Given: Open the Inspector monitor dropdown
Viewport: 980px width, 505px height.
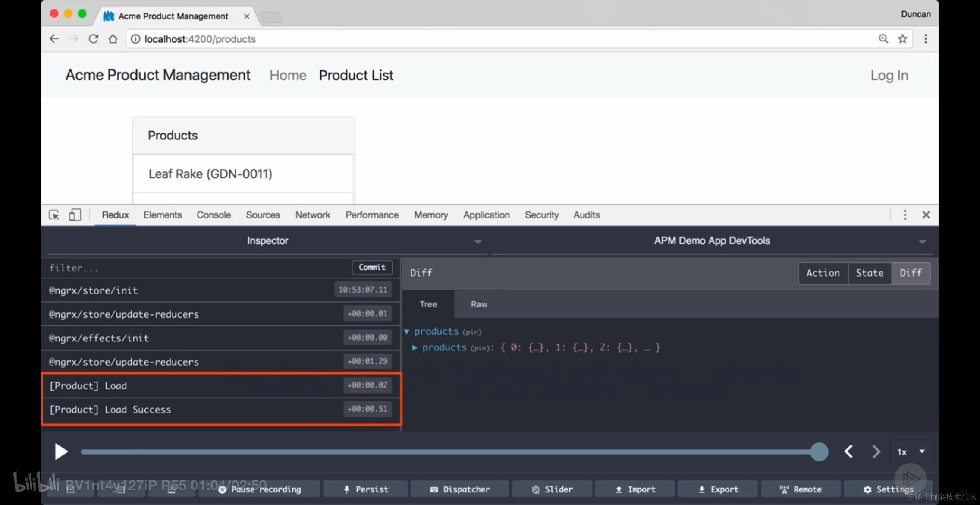Looking at the screenshot, I should 267,241.
